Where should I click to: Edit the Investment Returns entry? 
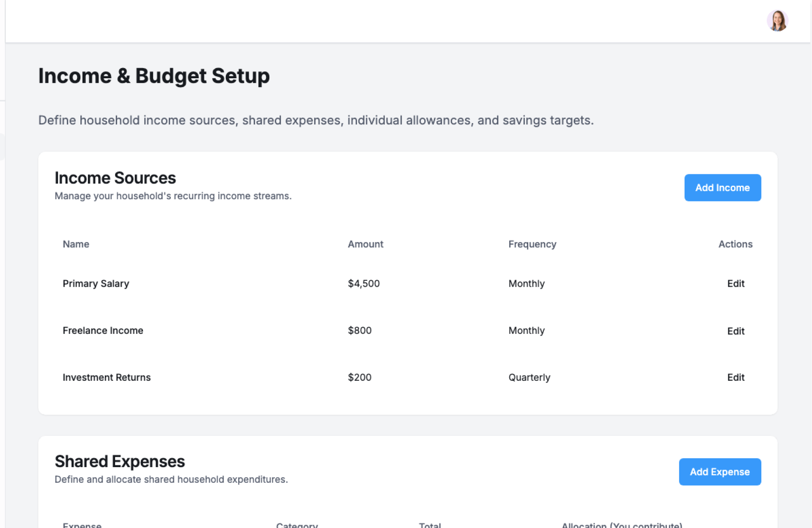735,377
